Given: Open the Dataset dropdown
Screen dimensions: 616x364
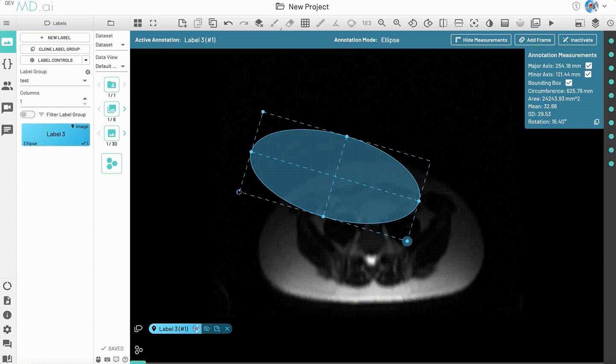Looking at the screenshot, I should pyautogui.click(x=111, y=45).
